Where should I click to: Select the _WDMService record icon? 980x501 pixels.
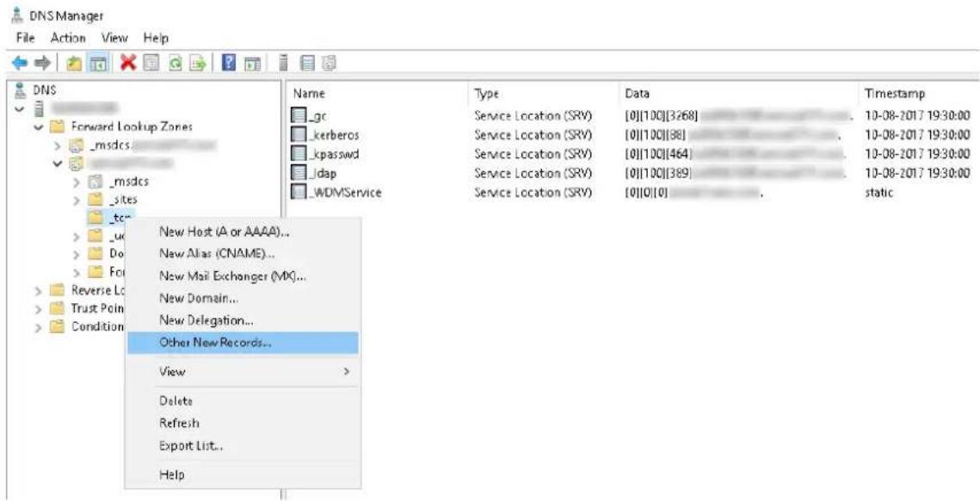pyautogui.click(x=300, y=193)
